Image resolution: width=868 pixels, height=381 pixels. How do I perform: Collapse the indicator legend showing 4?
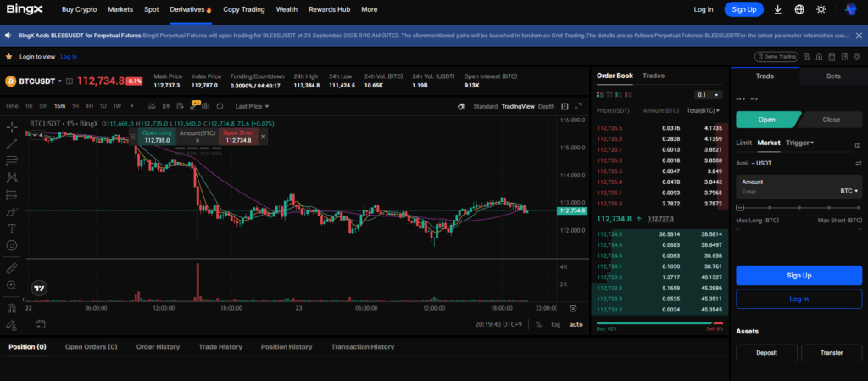[38, 135]
